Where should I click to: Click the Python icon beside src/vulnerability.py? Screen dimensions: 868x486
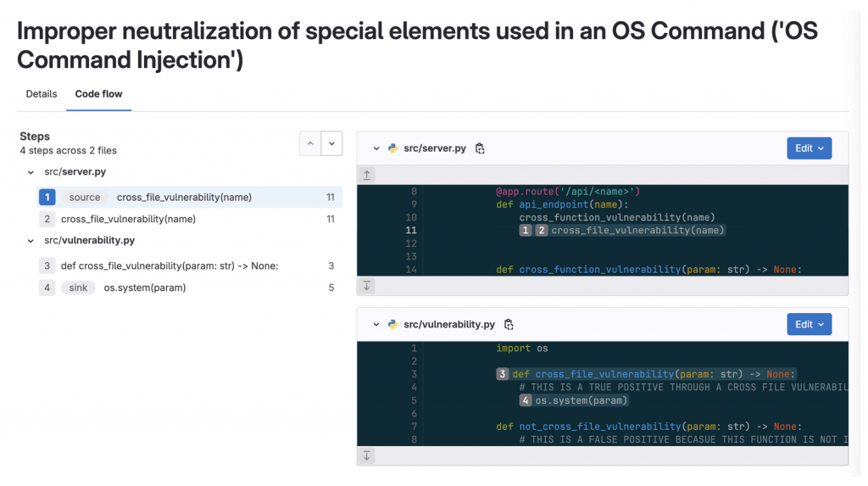click(x=393, y=324)
